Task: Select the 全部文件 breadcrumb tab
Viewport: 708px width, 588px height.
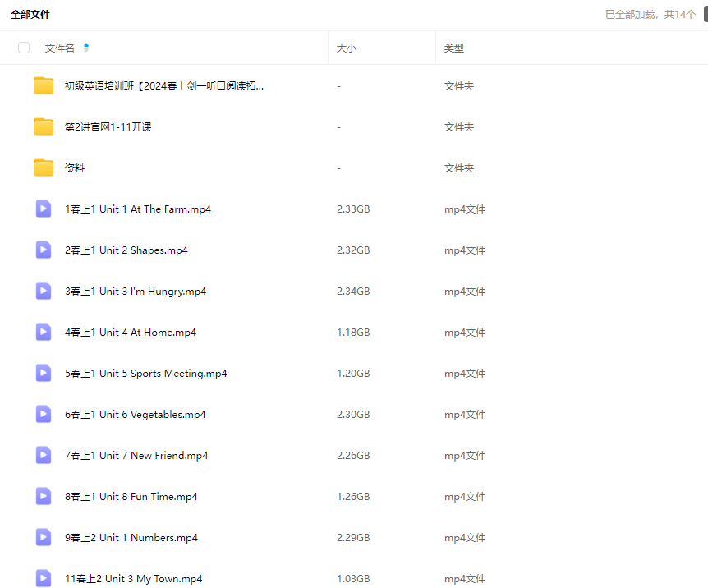Action: click(x=30, y=15)
